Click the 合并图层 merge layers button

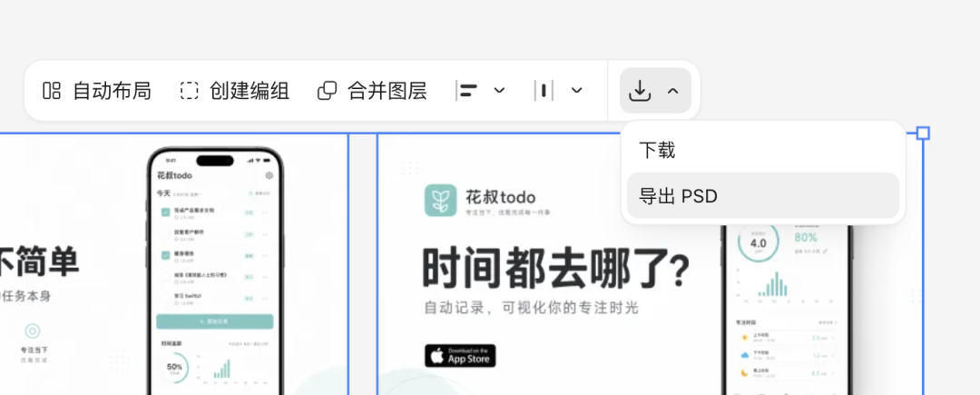(372, 91)
